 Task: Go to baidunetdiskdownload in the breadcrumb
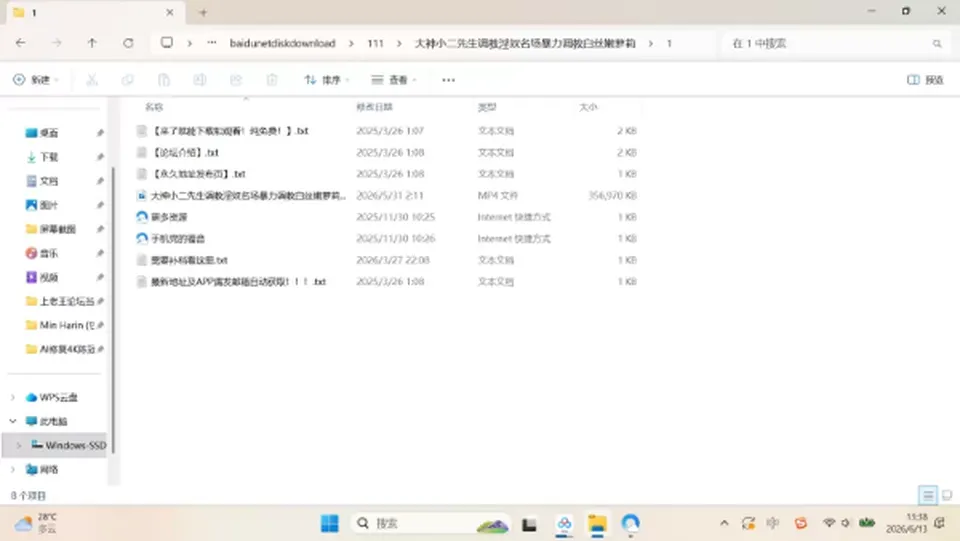(x=282, y=43)
